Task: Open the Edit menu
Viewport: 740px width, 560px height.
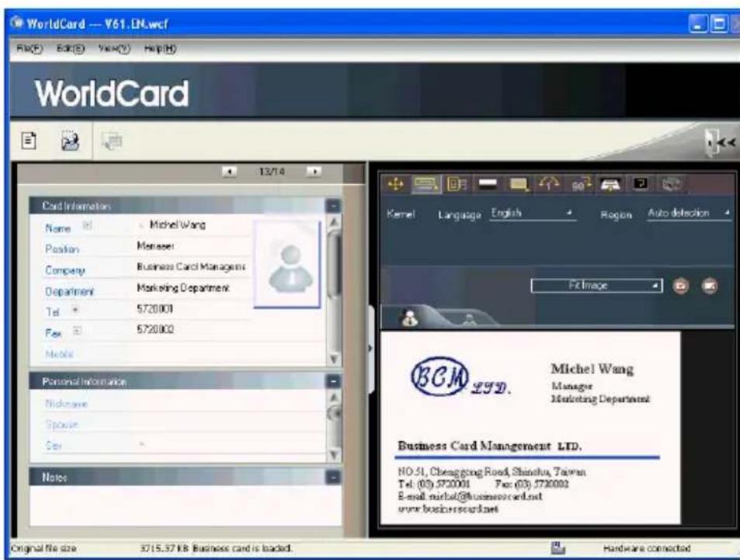Action: click(71, 49)
